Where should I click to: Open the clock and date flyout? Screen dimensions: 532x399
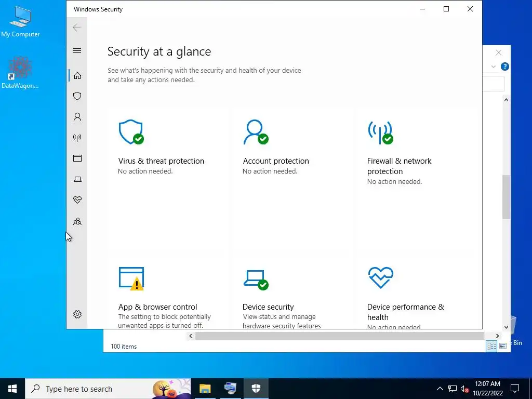[487, 389]
